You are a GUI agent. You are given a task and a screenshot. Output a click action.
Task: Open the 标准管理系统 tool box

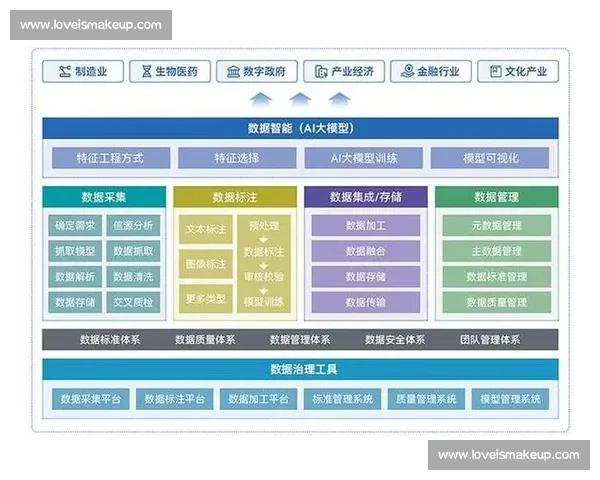342,399
